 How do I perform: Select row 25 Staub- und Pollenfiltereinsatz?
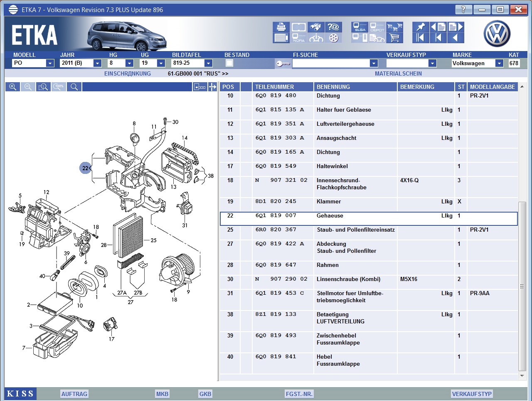pos(355,230)
